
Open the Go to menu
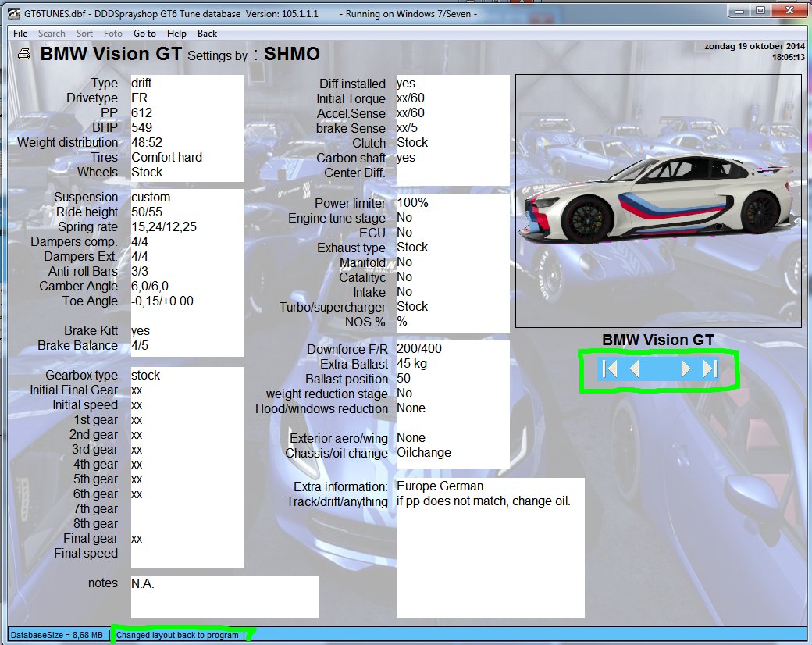click(144, 34)
